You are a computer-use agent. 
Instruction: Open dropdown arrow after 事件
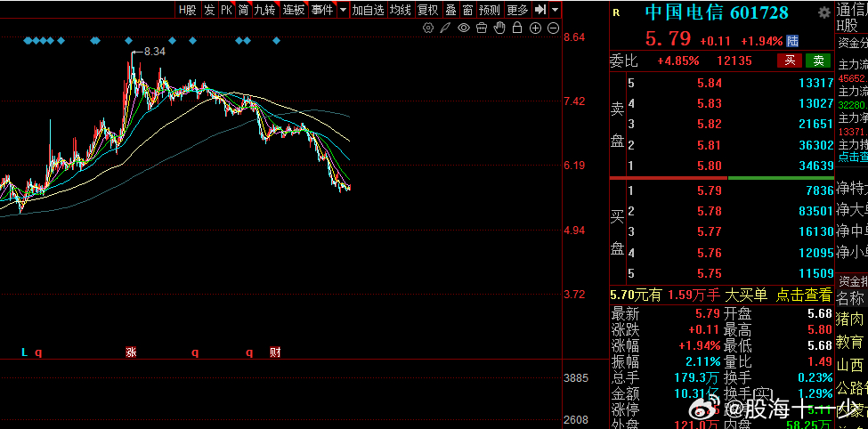click(344, 10)
